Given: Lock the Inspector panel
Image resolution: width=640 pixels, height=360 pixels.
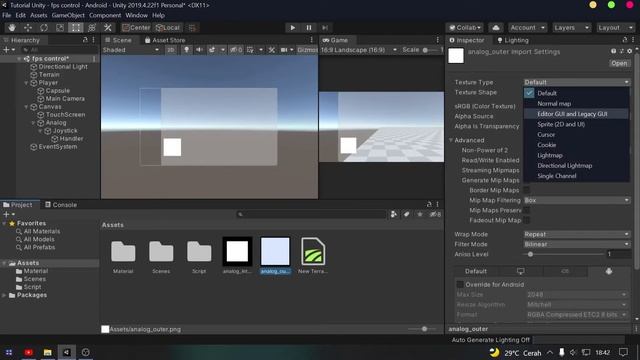Looking at the screenshot, I should point(624,40).
